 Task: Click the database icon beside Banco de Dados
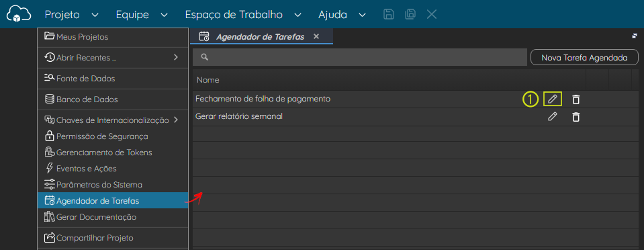[x=49, y=99]
